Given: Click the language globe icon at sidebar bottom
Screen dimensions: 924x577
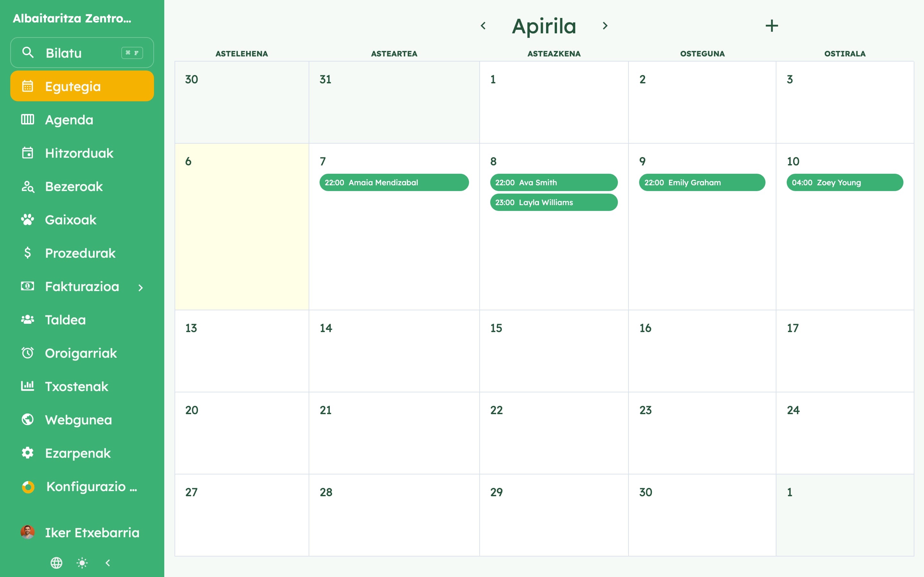Looking at the screenshot, I should (x=56, y=563).
